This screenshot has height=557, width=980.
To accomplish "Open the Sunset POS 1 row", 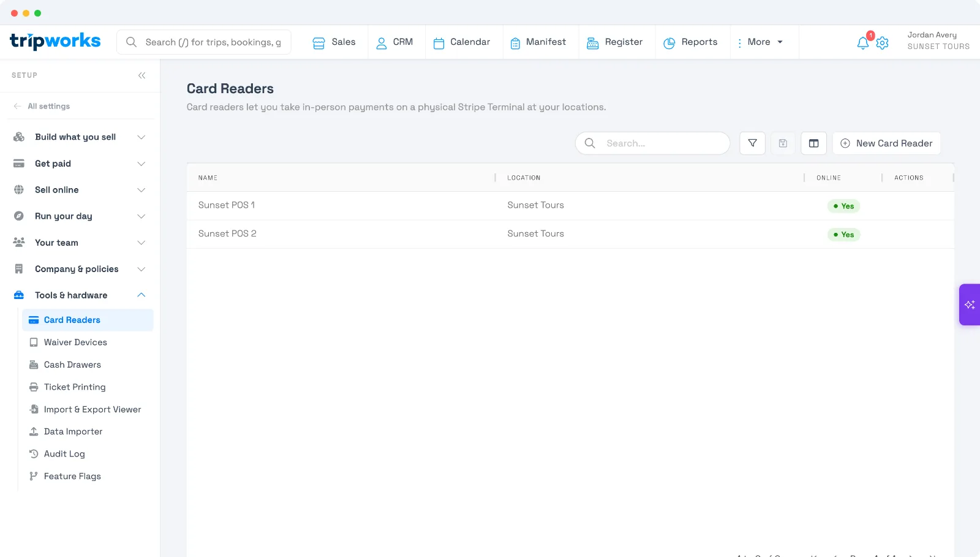I will pos(570,205).
